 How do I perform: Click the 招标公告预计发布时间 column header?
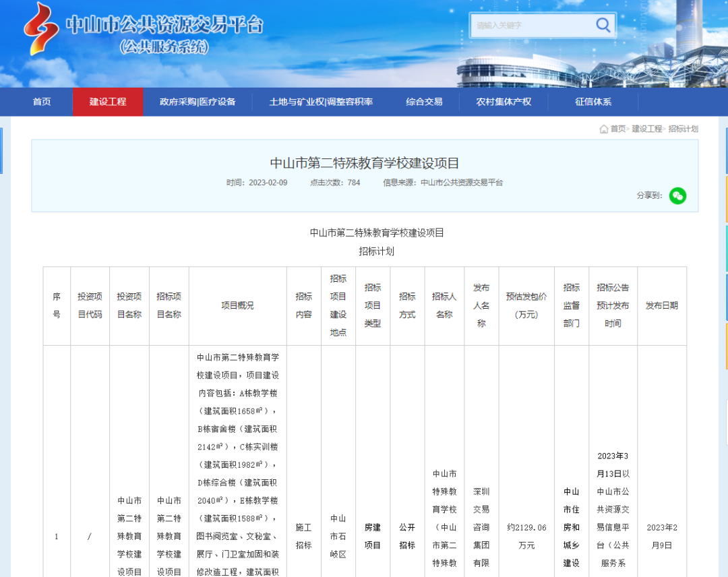pos(613,305)
